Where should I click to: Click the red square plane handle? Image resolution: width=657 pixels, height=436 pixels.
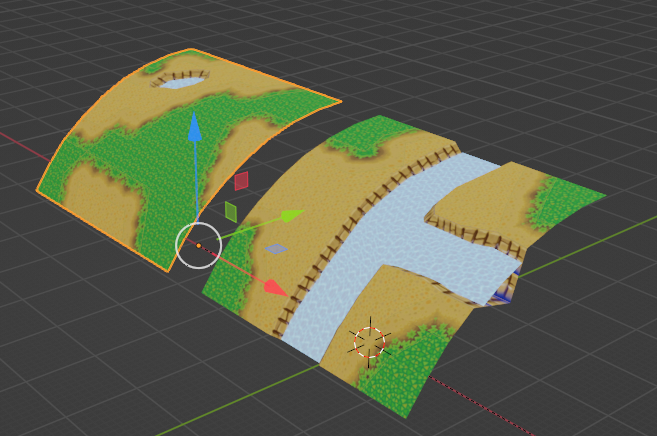[x=241, y=181]
